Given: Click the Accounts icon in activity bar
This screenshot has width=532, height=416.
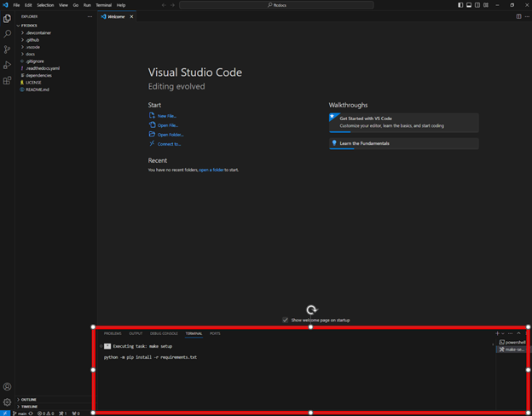Looking at the screenshot, I should [7, 386].
